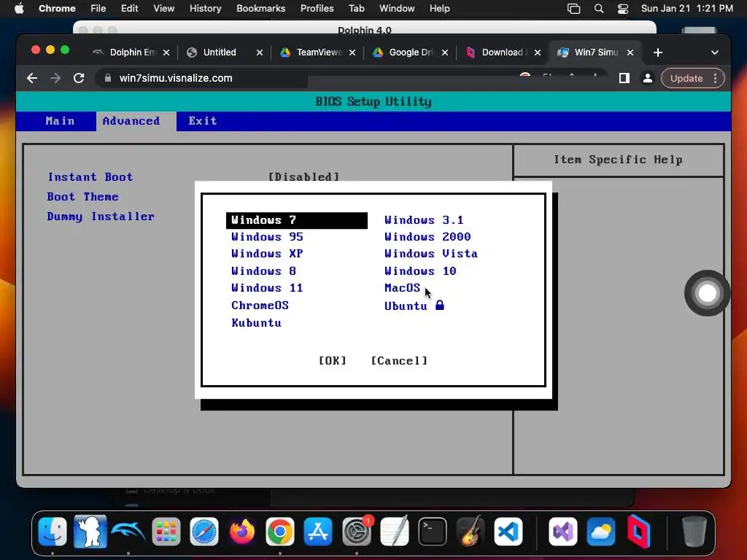
Task: Select ChromeOS theme
Action: click(x=260, y=306)
